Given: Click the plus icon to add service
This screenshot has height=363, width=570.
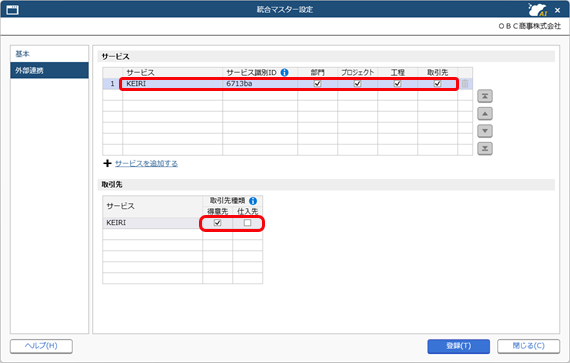Looking at the screenshot, I should [x=107, y=163].
